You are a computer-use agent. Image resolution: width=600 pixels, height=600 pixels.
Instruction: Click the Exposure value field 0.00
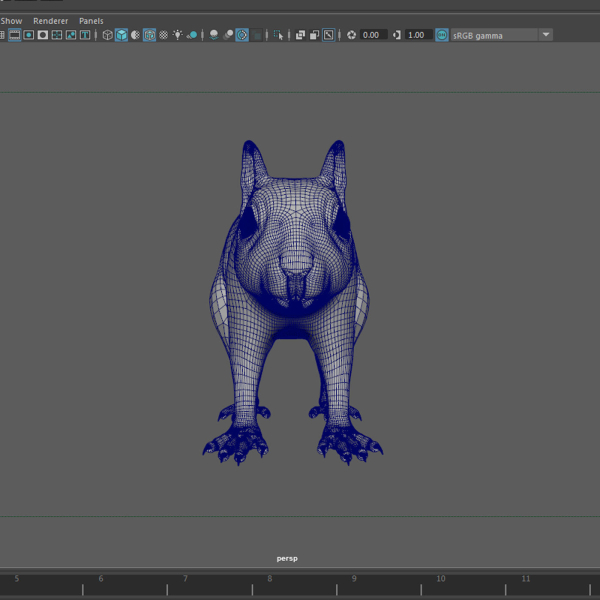373,35
